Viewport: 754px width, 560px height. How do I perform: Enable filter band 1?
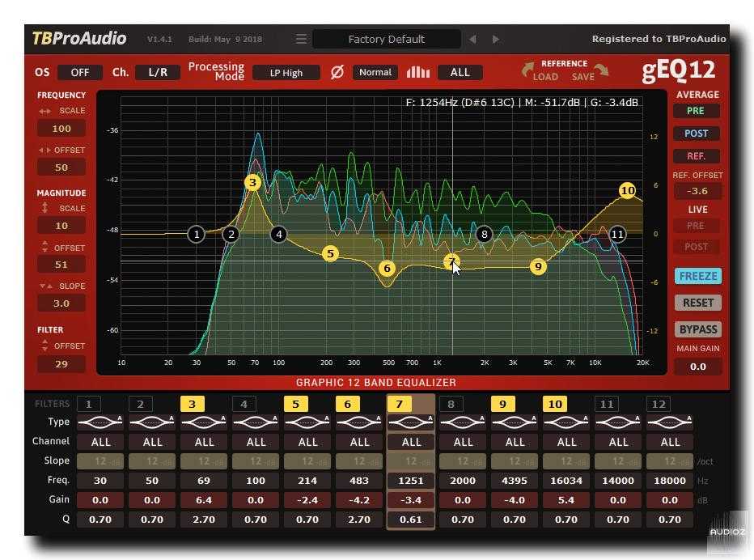(x=88, y=404)
